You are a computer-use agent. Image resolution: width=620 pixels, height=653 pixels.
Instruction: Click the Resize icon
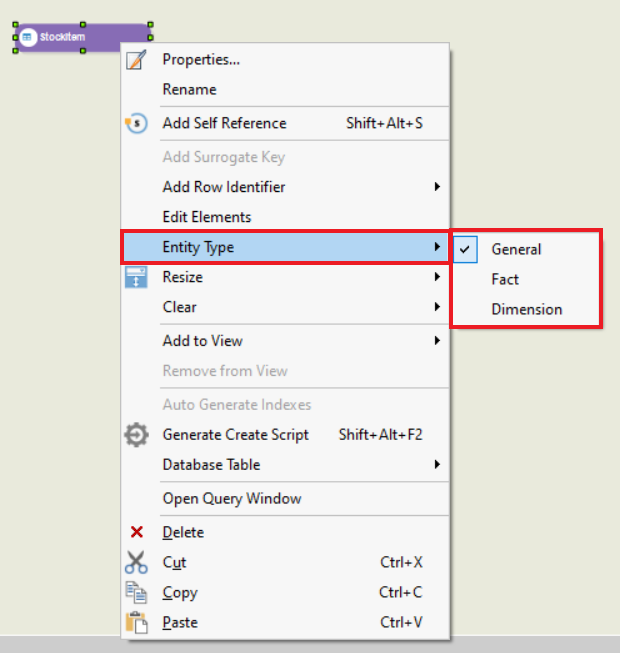tap(136, 277)
